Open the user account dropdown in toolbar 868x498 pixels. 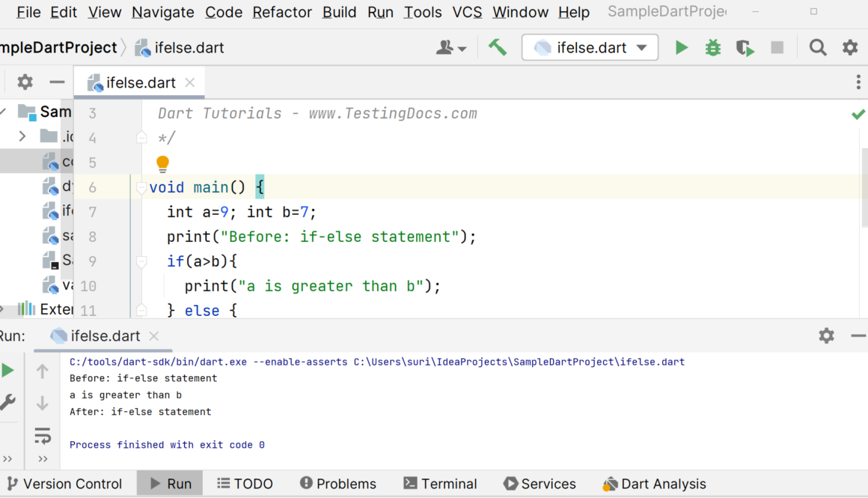pos(450,48)
